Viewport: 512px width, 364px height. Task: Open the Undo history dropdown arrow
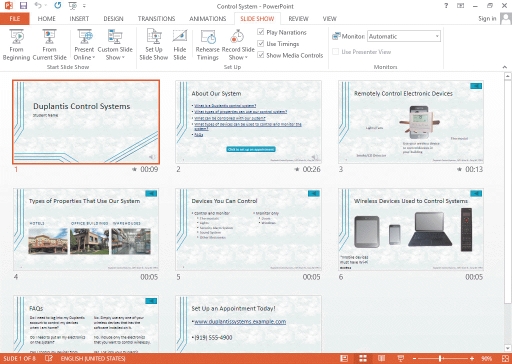[46, 6]
